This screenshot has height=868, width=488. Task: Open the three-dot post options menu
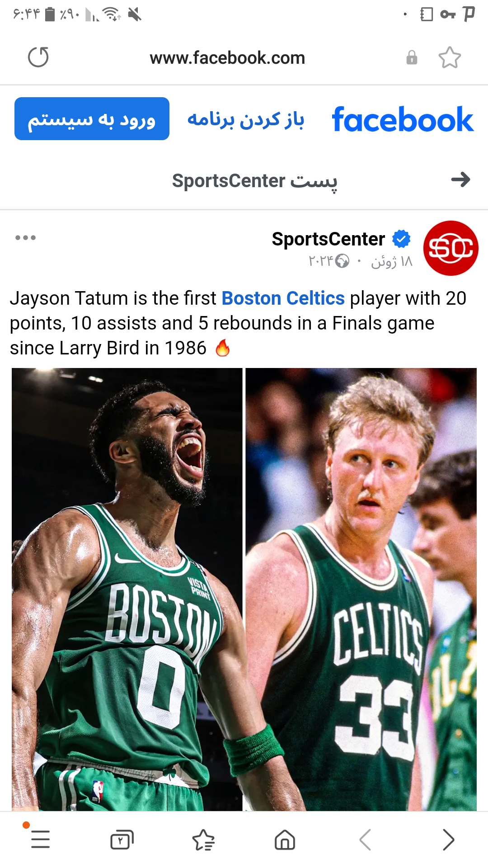[25, 238]
